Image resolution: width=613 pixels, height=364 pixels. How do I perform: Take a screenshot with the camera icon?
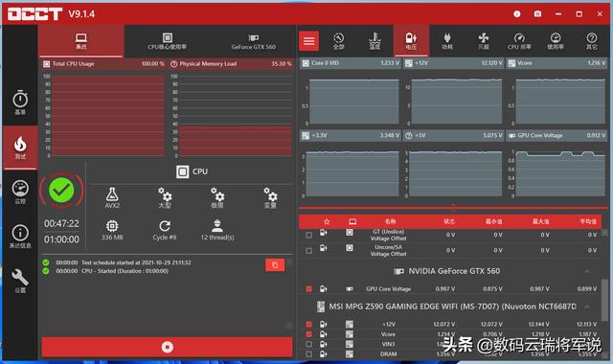[538, 14]
